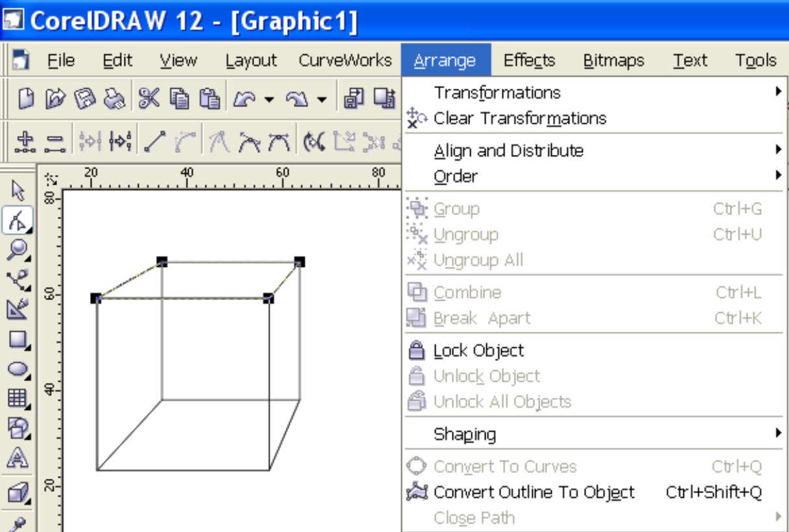Screen dimensions: 789x532
Task: Click the Group menu entry
Action: [594, 209]
